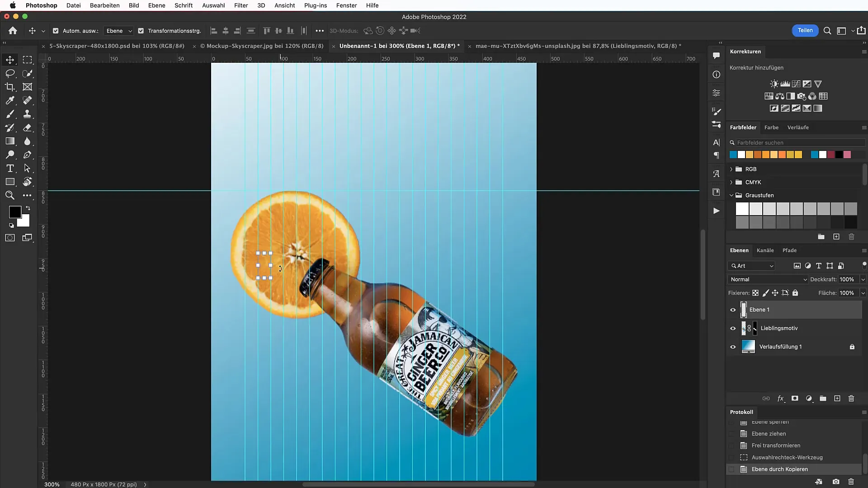Viewport: 868px width, 488px height.
Task: Open the Fläche fill dropdown arrow
Action: click(x=863, y=293)
